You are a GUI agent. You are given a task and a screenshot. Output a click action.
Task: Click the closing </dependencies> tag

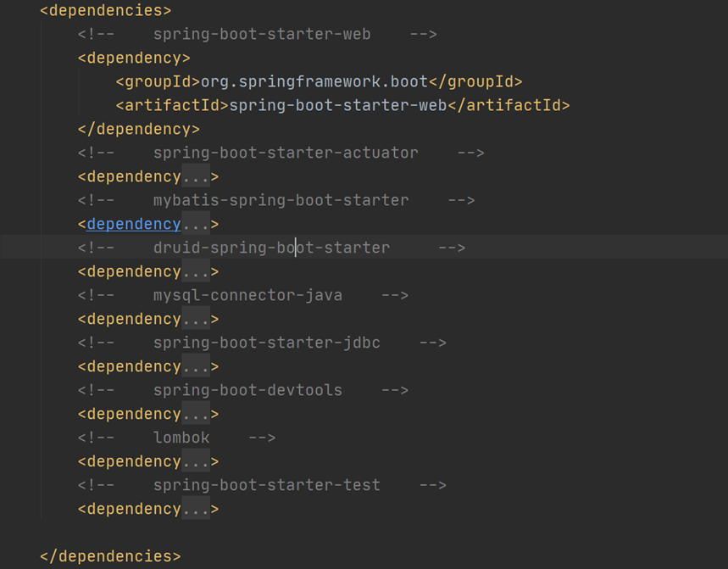point(110,556)
